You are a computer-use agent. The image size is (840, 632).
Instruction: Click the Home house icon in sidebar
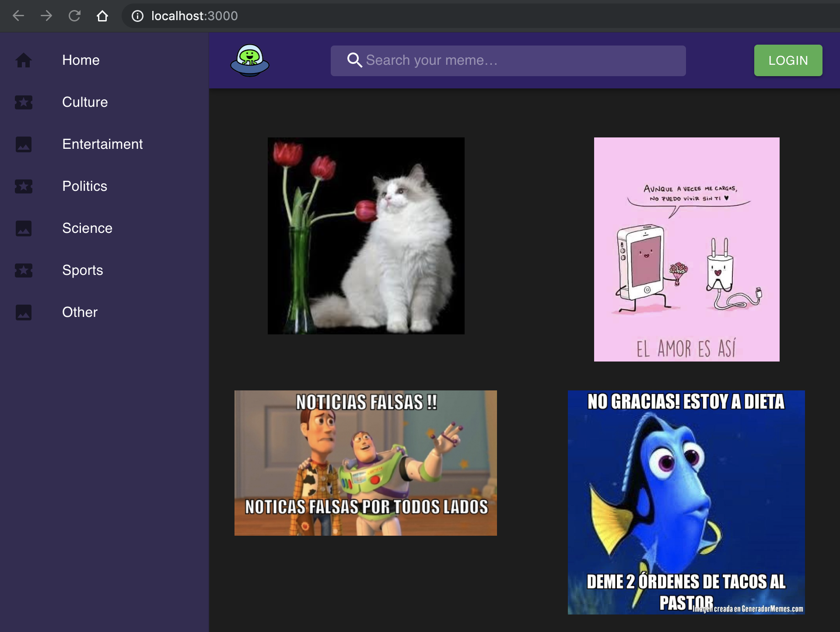(x=24, y=60)
